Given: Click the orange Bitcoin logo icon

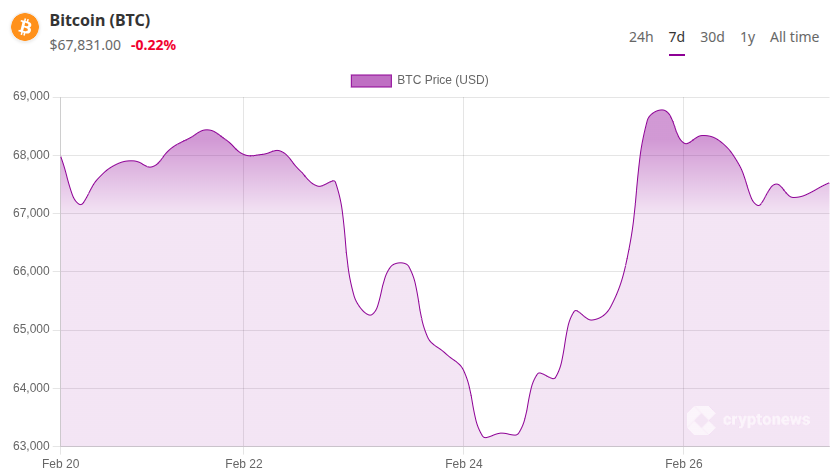Looking at the screenshot, I should click(25, 27).
